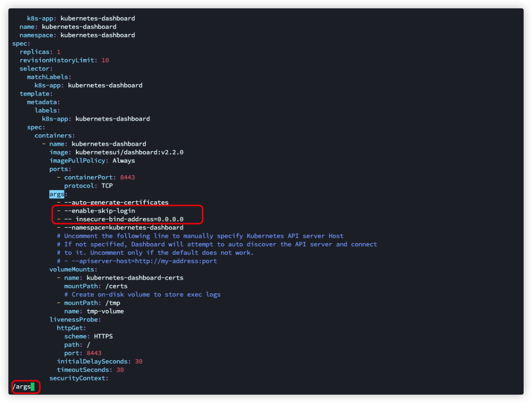Click 'mountPath: /certs' line
Viewport: 532px width, 403px height.
point(96,286)
